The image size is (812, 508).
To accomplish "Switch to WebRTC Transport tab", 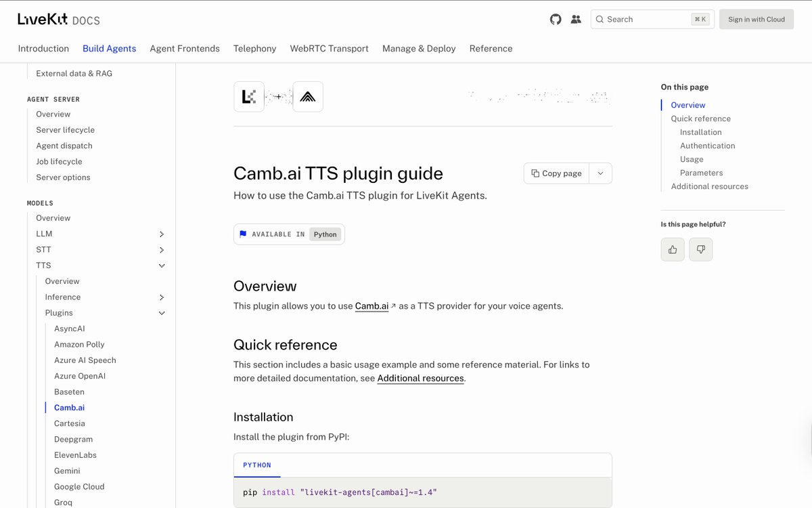I will click(x=330, y=49).
